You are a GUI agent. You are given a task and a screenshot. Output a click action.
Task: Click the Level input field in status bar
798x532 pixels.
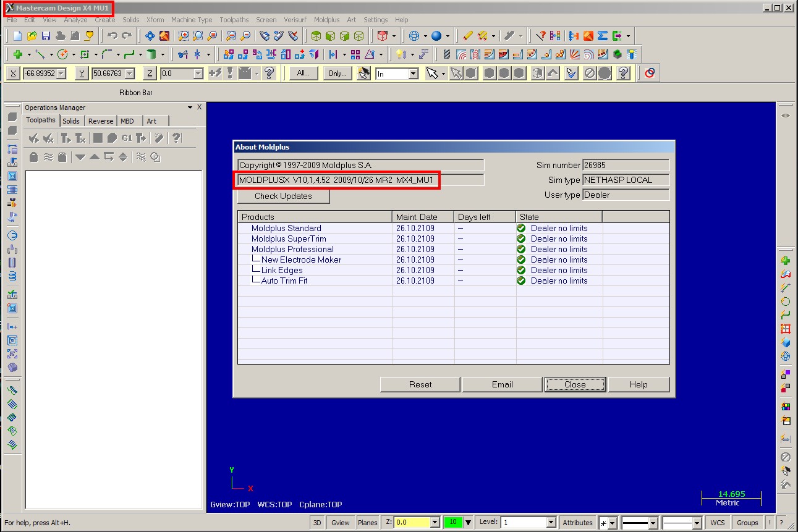coord(523,523)
